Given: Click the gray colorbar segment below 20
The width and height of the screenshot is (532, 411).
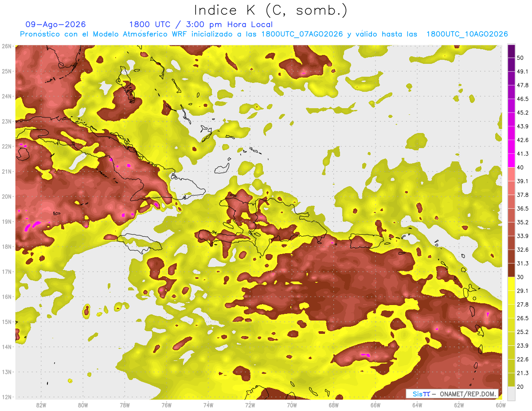Looking at the screenshot, I should tap(511, 393).
